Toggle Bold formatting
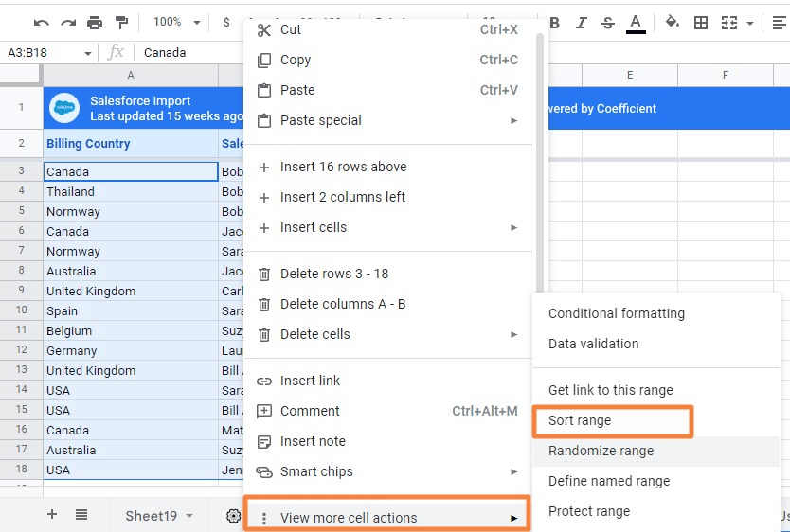 click(555, 23)
